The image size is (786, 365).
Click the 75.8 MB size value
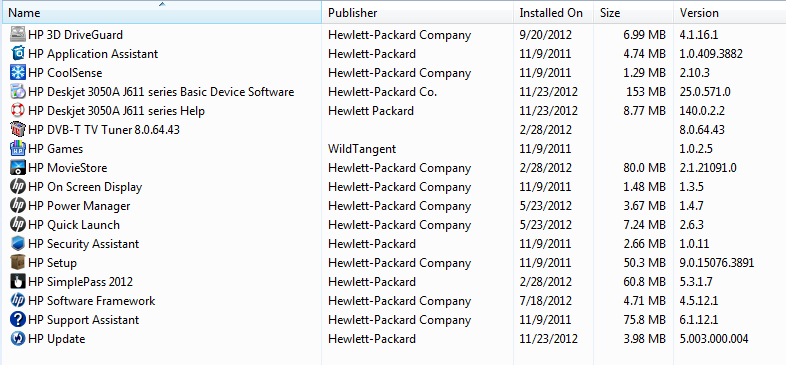pyautogui.click(x=645, y=320)
